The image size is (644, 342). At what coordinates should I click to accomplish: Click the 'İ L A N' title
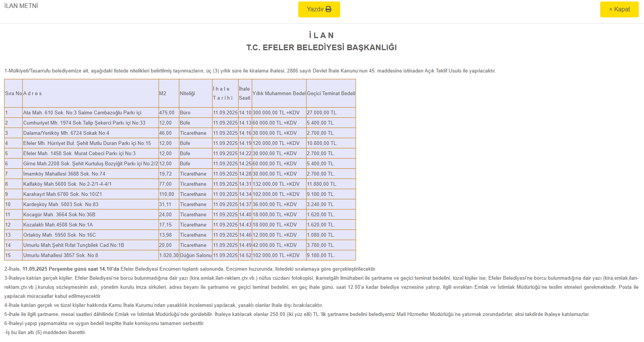click(x=322, y=35)
